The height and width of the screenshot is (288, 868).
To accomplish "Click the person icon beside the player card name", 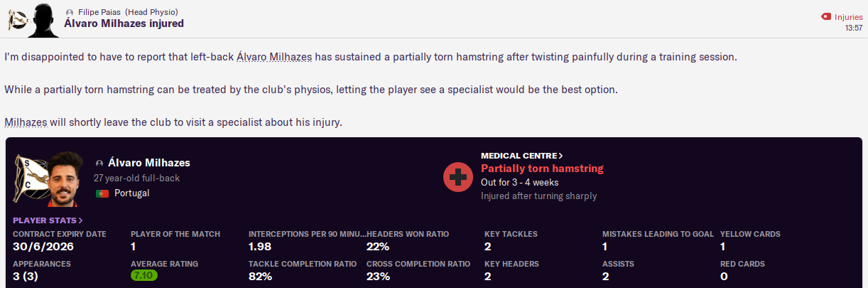I will [x=99, y=164].
